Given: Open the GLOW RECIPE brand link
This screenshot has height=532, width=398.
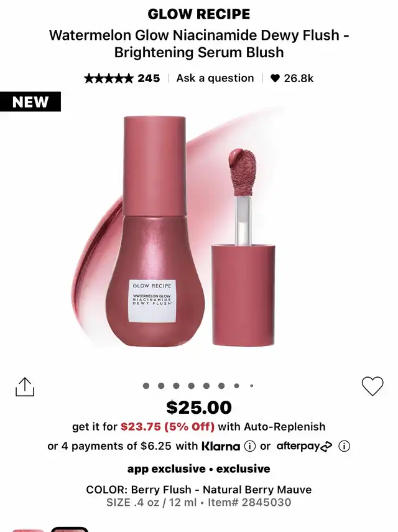Looking at the screenshot, I should [x=199, y=14].
